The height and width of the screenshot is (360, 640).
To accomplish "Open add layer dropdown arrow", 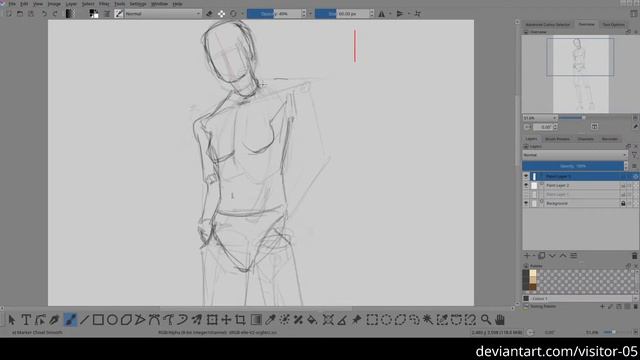I will [534, 256].
